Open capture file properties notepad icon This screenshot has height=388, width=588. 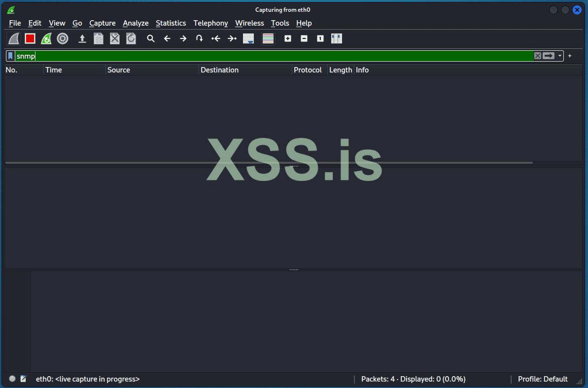pos(23,379)
